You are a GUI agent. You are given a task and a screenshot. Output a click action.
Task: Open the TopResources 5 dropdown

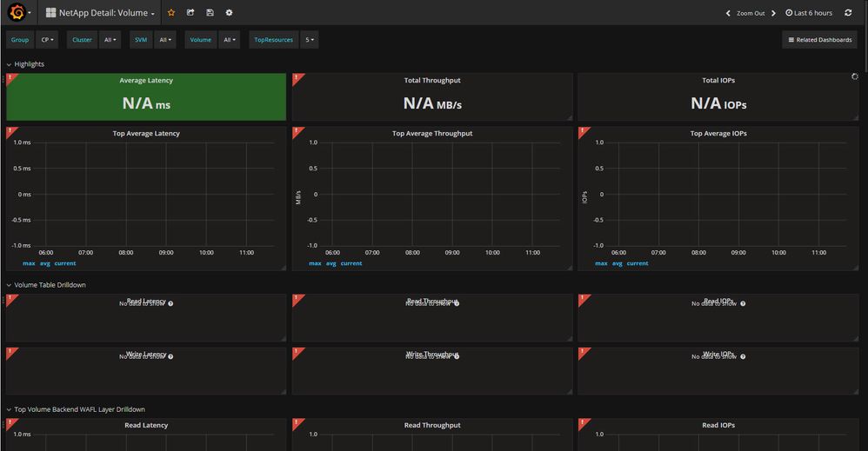click(309, 40)
